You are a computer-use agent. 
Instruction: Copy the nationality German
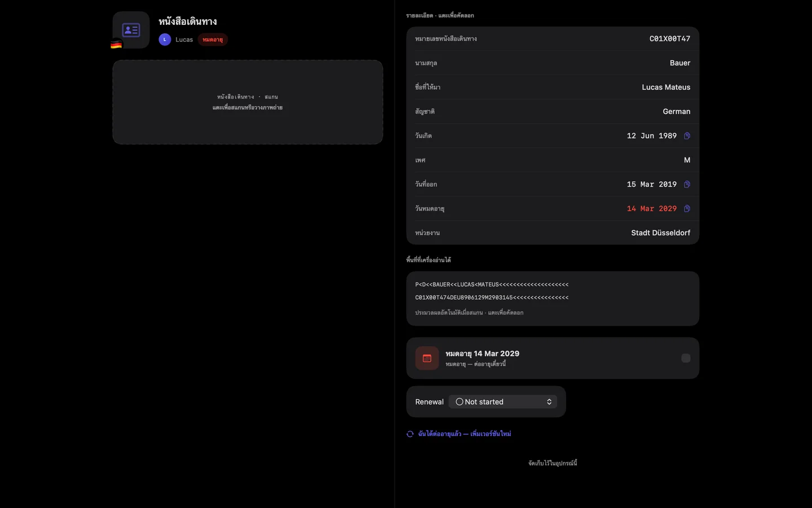click(553, 112)
